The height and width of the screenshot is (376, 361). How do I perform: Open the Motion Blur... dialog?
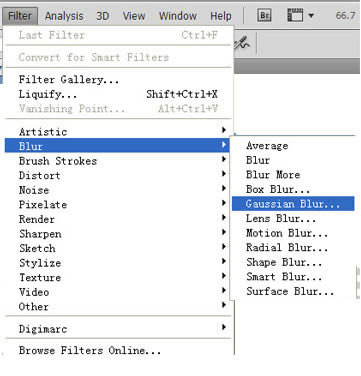point(293,233)
